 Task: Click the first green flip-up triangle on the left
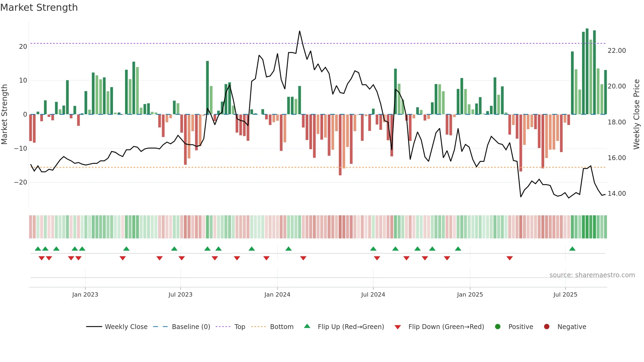(38, 249)
